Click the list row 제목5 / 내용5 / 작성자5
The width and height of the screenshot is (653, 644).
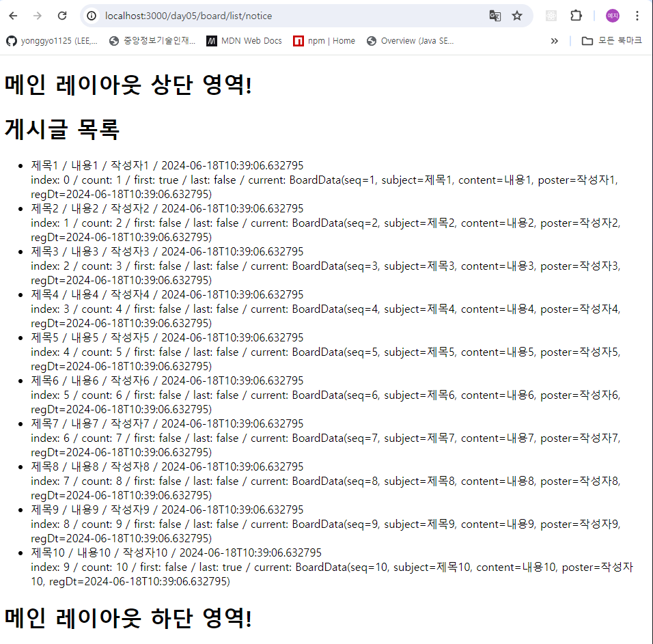click(167, 337)
